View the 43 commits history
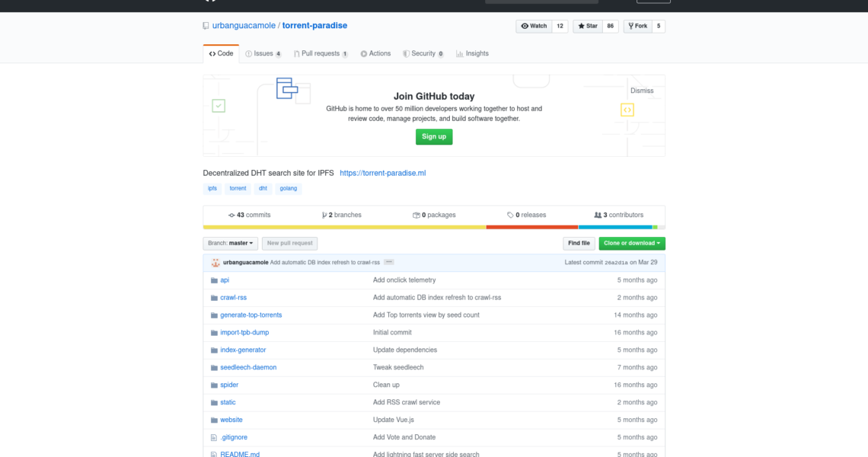This screenshot has width=868, height=457. [x=250, y=216]
